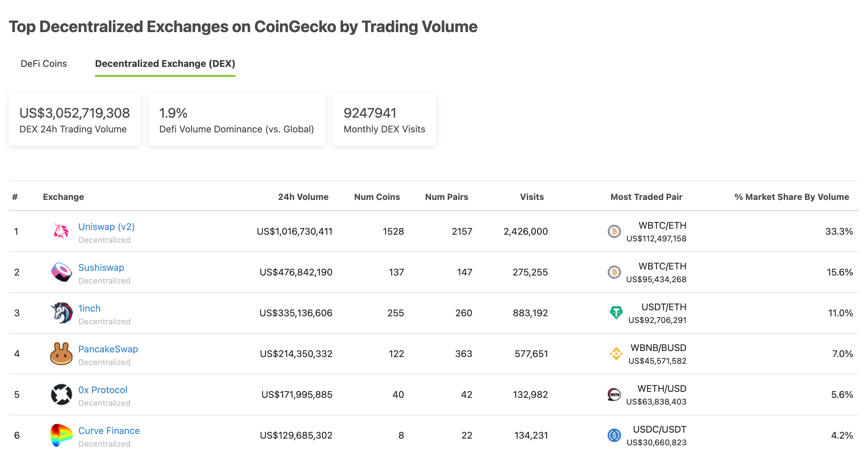Click the WBTC coin icon in Sushiswap row
The width and height of the screenshot is (868, 454).
[x=614, y=272]
